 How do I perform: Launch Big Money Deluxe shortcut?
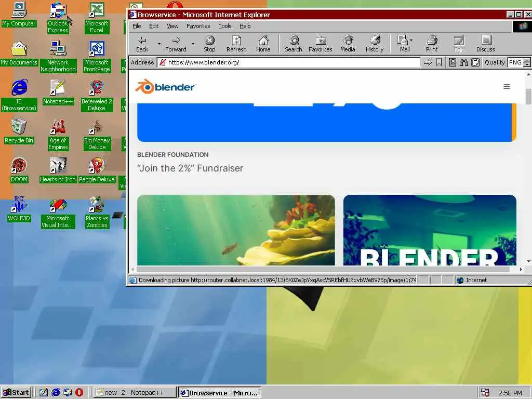(97, 135)
